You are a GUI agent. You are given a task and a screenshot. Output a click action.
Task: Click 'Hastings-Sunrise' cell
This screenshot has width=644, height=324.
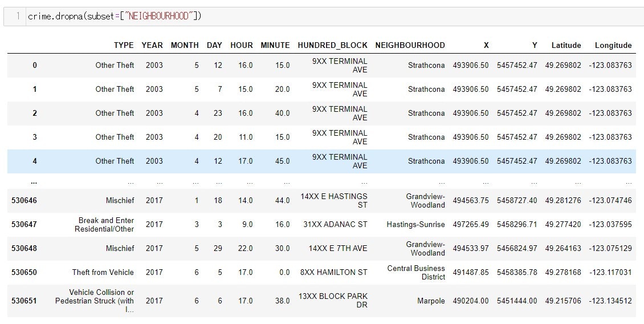click(x=415, y=225)
